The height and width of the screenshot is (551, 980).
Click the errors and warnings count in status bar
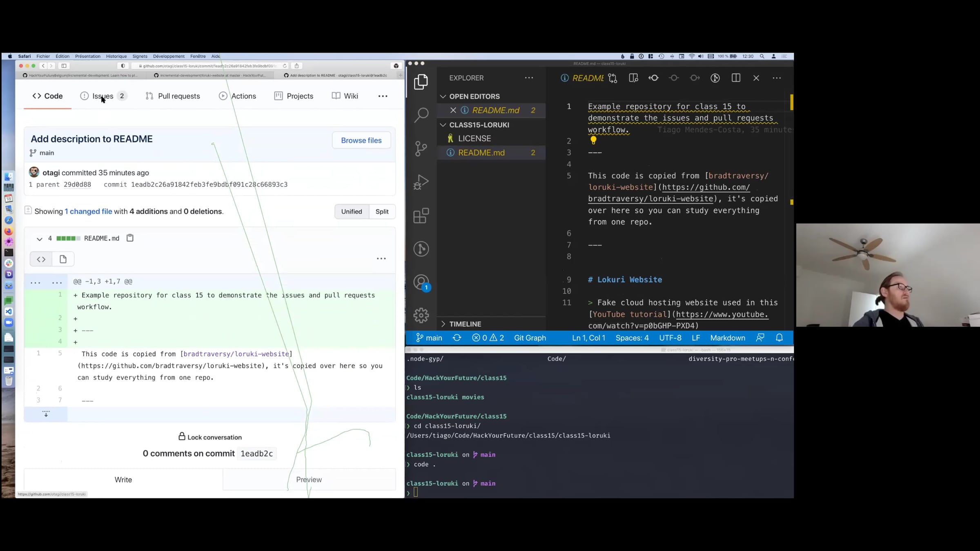pos(488,338)
